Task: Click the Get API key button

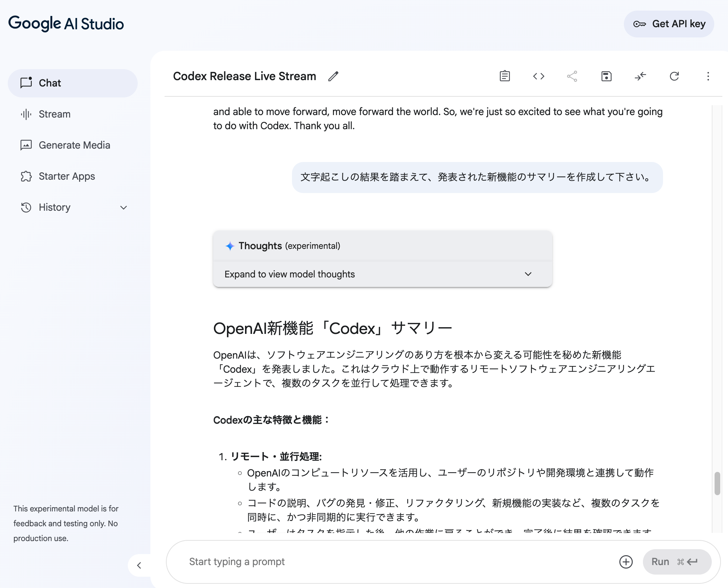Action: pos(669,24)
